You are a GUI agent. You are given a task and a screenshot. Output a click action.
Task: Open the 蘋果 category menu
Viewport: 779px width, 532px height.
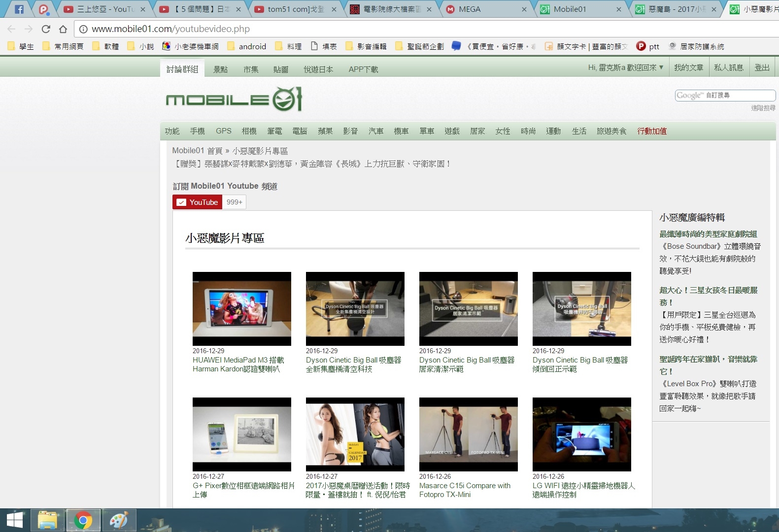pyautogui.click(x=325, y=131)
